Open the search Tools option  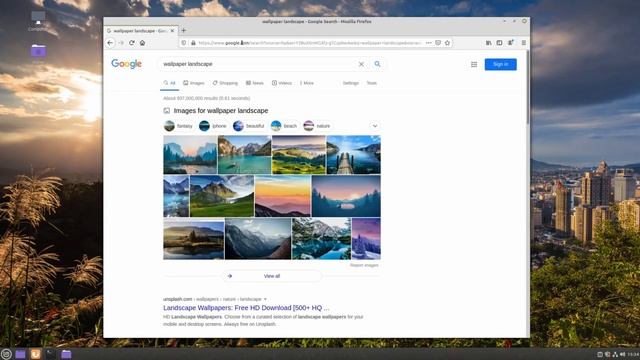pos(371,83)
